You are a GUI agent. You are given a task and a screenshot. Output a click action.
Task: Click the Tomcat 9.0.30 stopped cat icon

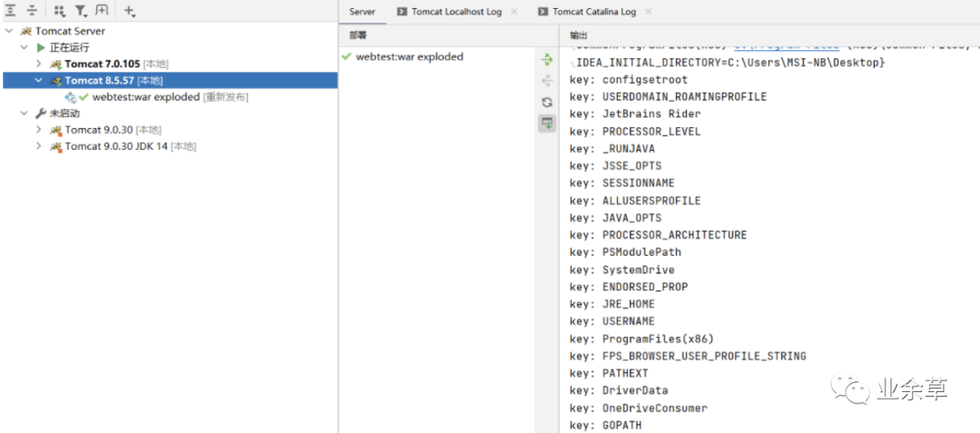[55, 130]
